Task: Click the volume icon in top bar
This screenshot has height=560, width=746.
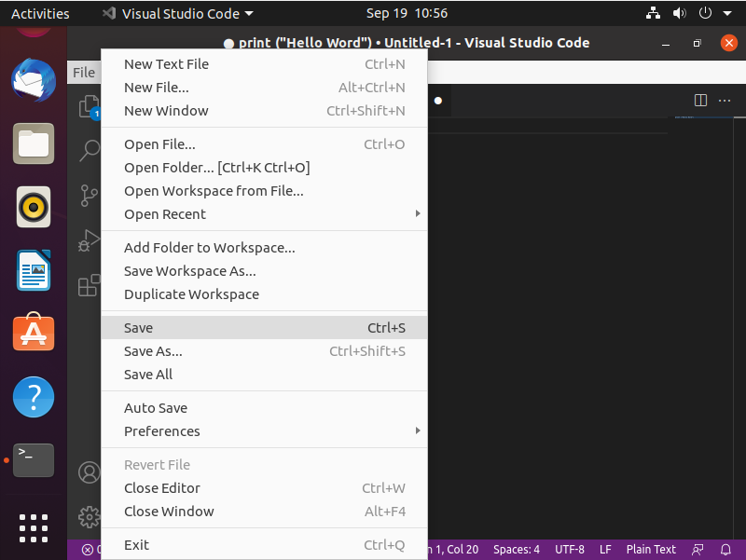Action: click(679, 13)
